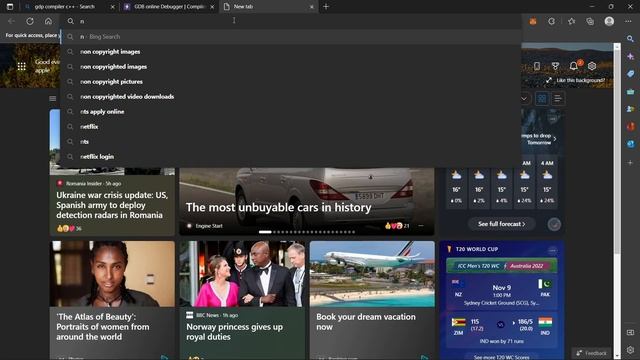This screenshot has height=360, width=640.
Task: Advance the weather alert chevron
Action: coord(555,139)
